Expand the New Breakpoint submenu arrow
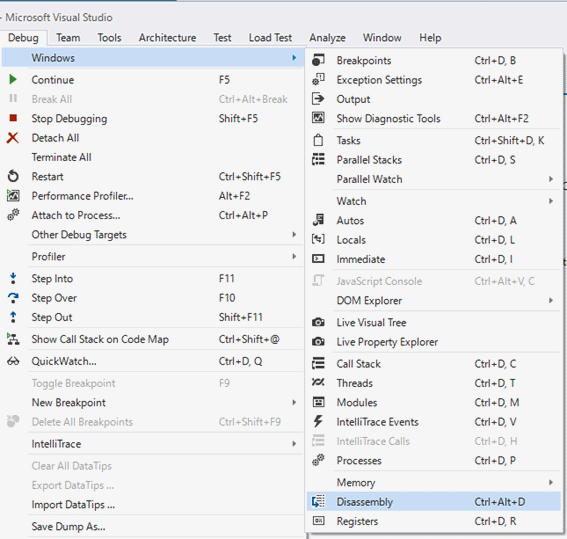Image resolution: width=567 pixels, height=539 pixels. pyautogui.click(x=294, y=402)
